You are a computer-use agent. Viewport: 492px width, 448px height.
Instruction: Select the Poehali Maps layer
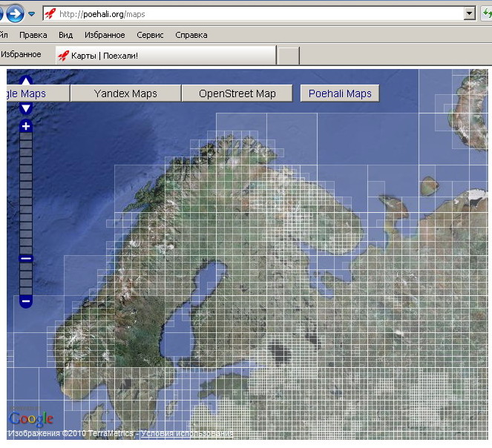(x=340, y=93)
